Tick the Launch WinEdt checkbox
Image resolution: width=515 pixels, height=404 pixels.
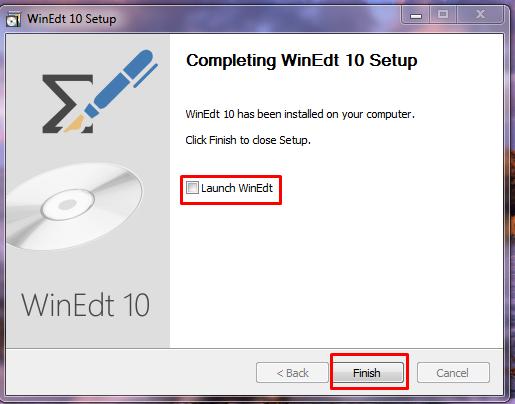coord(192,188)
